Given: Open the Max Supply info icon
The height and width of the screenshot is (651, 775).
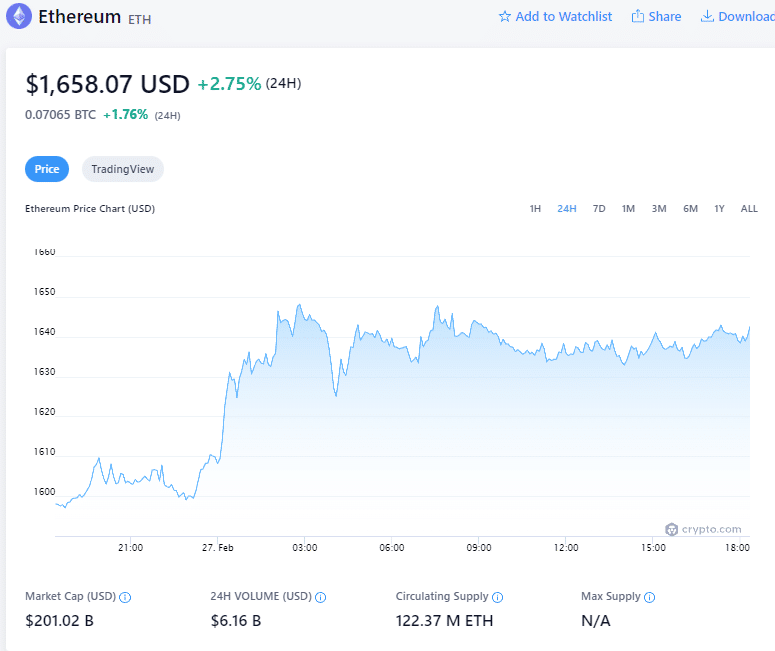Looking at the screenshot, I should pos(649,597).
